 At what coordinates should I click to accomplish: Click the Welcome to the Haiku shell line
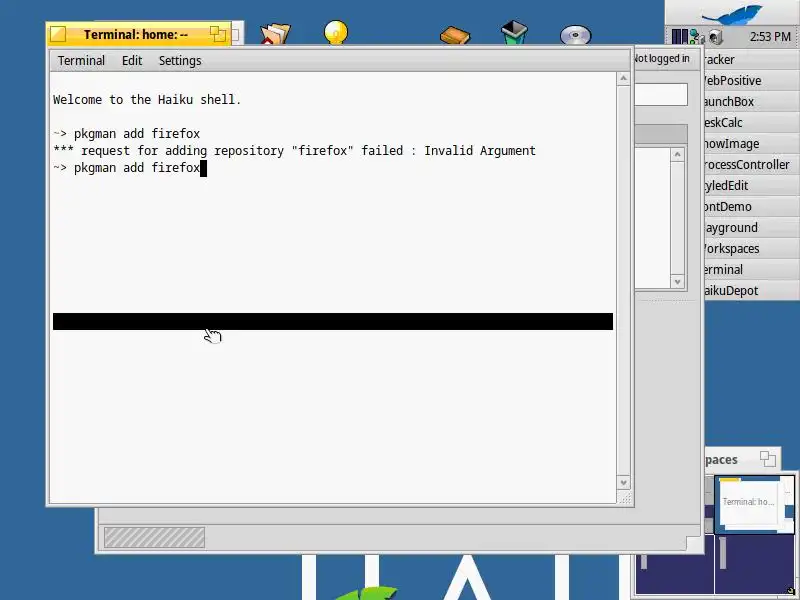coord(147,99)
